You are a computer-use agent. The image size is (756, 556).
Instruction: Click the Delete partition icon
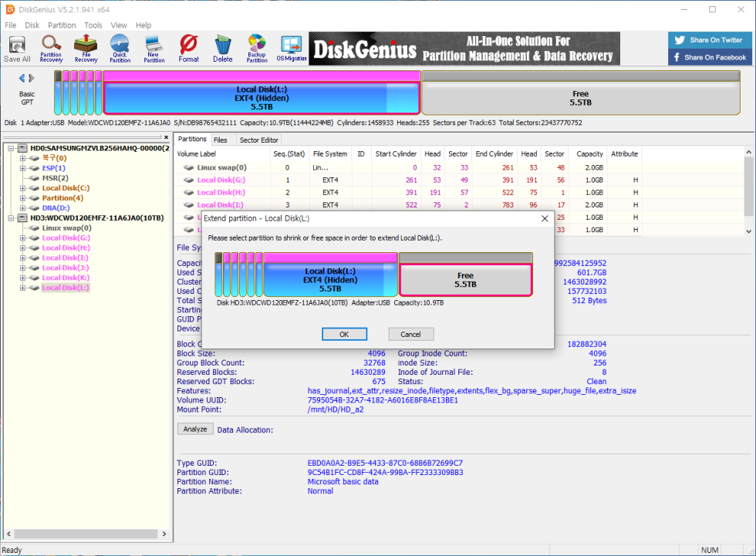click(x=222, y=48)
